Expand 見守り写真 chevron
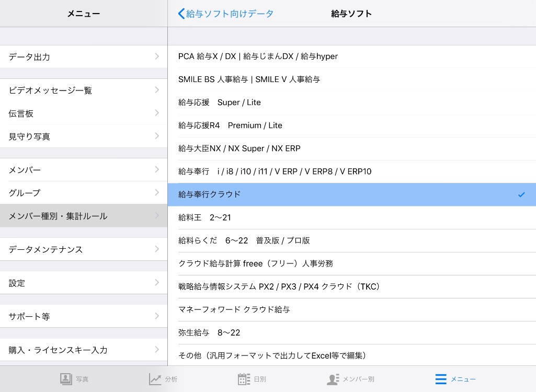The image size is (536, 392). [x=157, y=136]
